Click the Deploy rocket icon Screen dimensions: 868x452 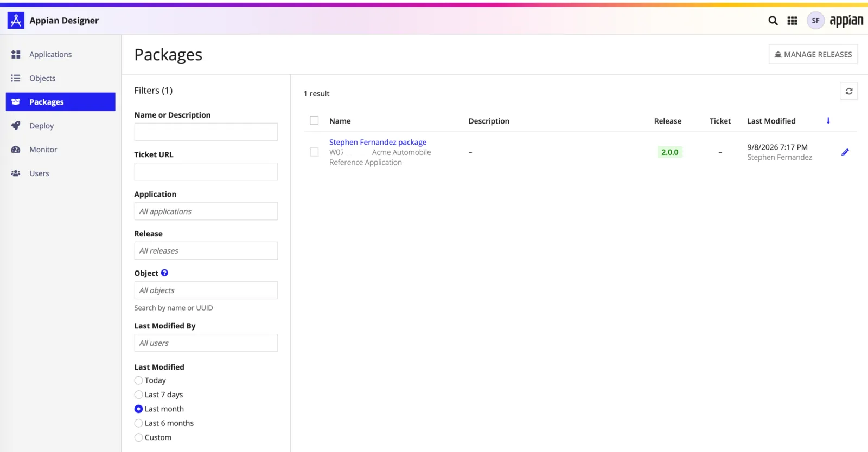(x=16, y=126)
